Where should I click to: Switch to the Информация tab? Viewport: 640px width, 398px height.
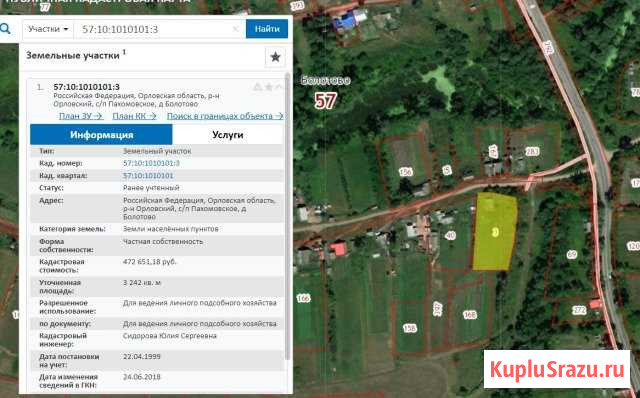pos(101,135)
